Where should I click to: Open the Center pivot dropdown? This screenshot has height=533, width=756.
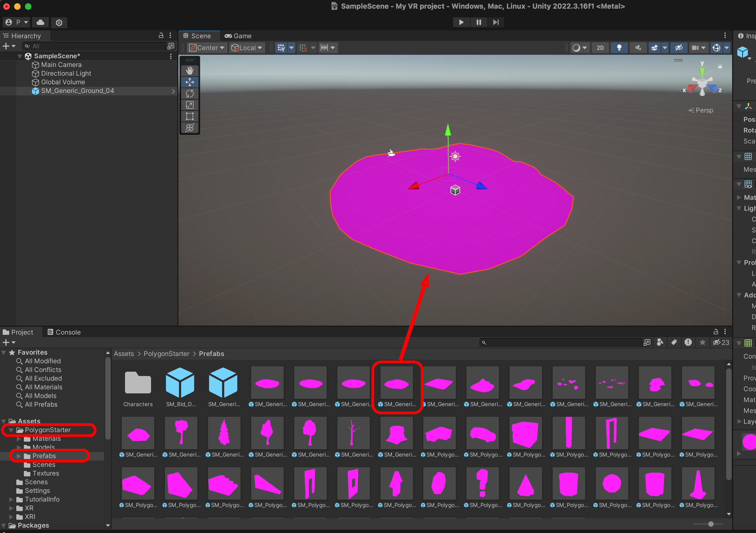click(x=207, y=48)
